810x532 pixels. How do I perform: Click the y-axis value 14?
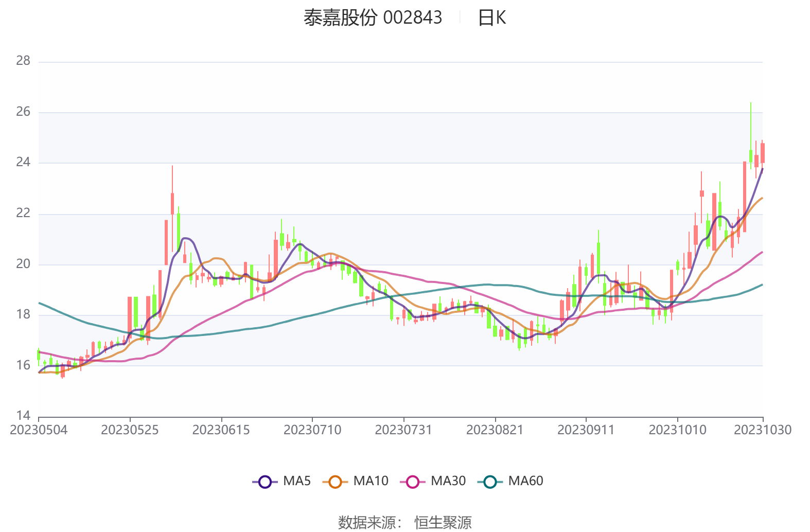(x=23, y=416)
